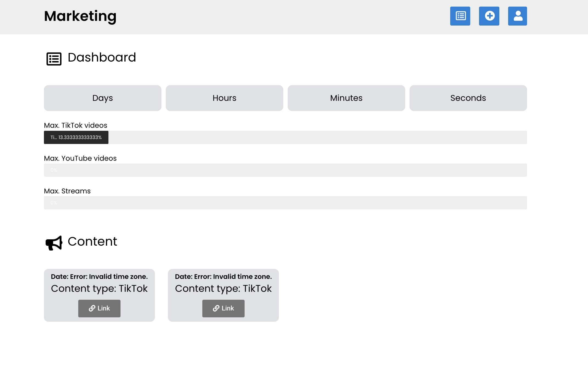This screenshot has width=588, height=383.
Task: Select the Minutes countdown box
Action: tap(346, 98)
